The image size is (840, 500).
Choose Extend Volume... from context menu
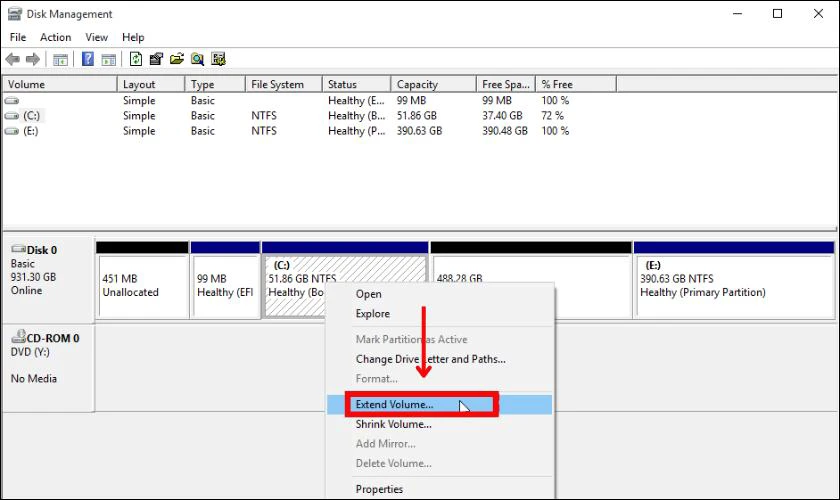click(x=439, y=405)
